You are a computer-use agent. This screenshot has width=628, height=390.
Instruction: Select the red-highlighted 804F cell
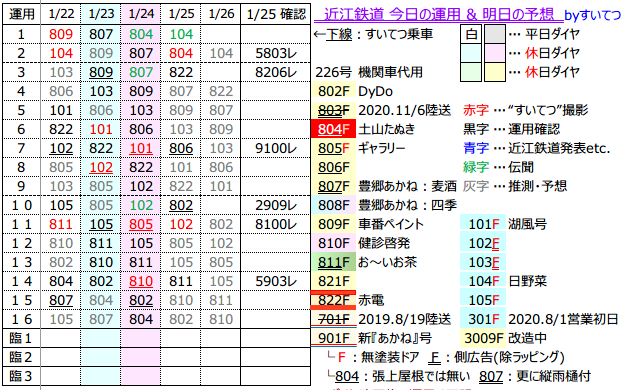click(x=334, y=129)
